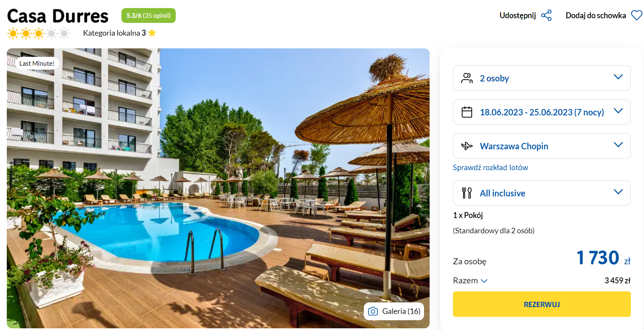Click the Galeria (16) button
The height and width of the screenshot is (330, 644).
click(x=394, y=311)
